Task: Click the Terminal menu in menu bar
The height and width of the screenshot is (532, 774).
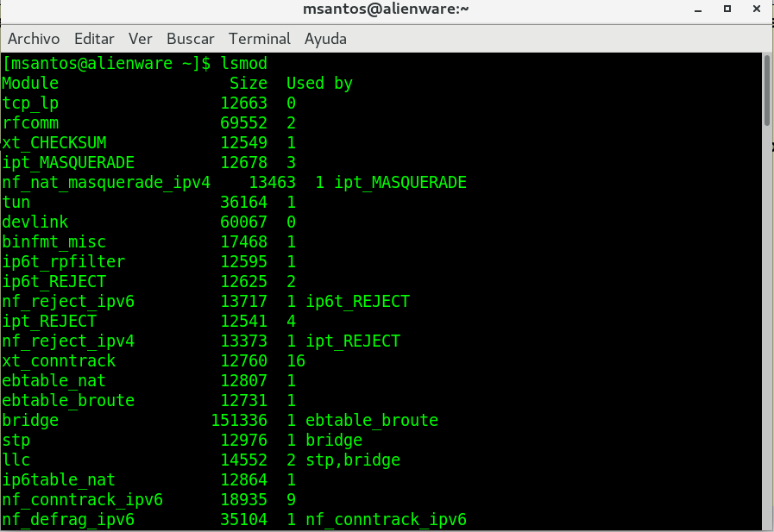Action: pos(260,39)
